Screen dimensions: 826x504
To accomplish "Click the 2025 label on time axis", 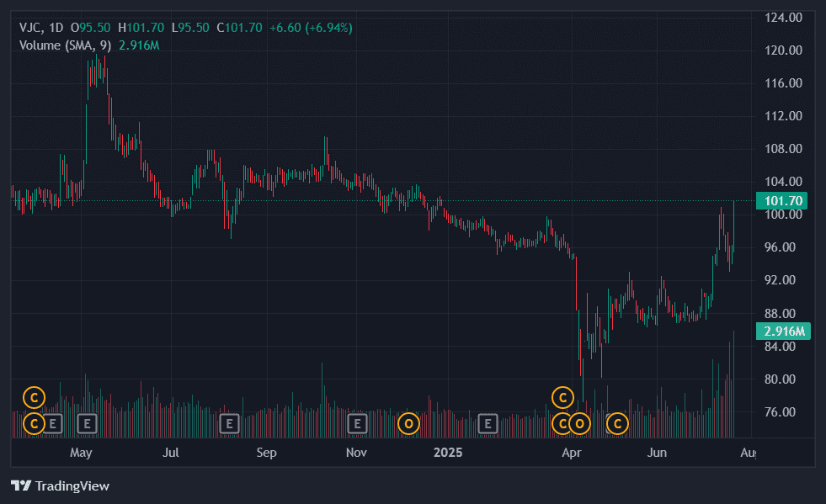I will (x=448, y=454).
